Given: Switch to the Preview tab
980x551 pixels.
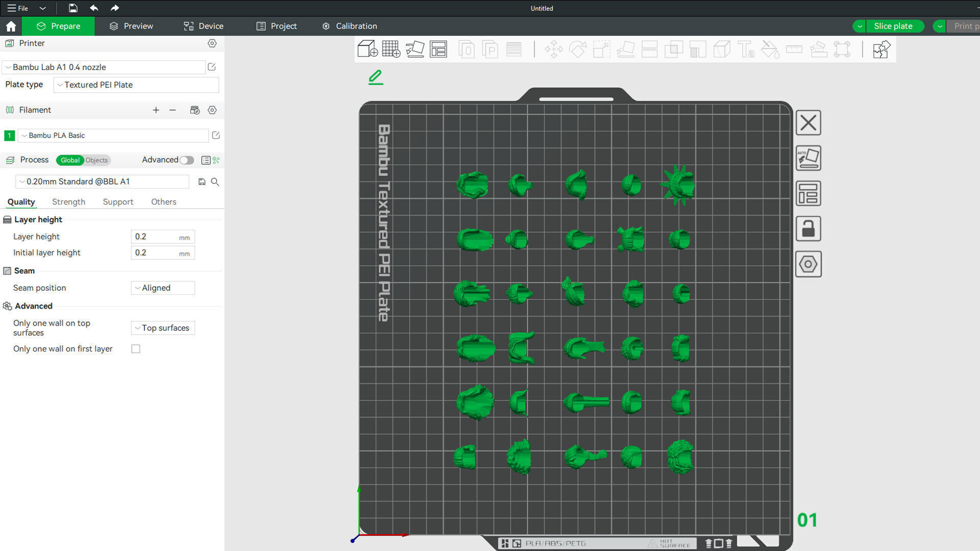Looking at the screenshot, I should pyautogui.click(x=131, y=26).
